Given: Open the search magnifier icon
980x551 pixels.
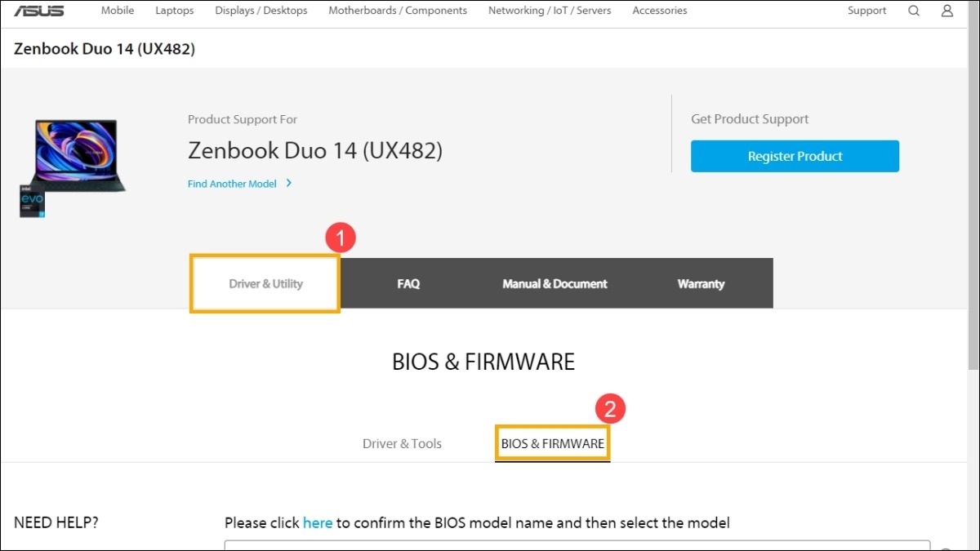Looking at the screenshot, I should 914,11.
